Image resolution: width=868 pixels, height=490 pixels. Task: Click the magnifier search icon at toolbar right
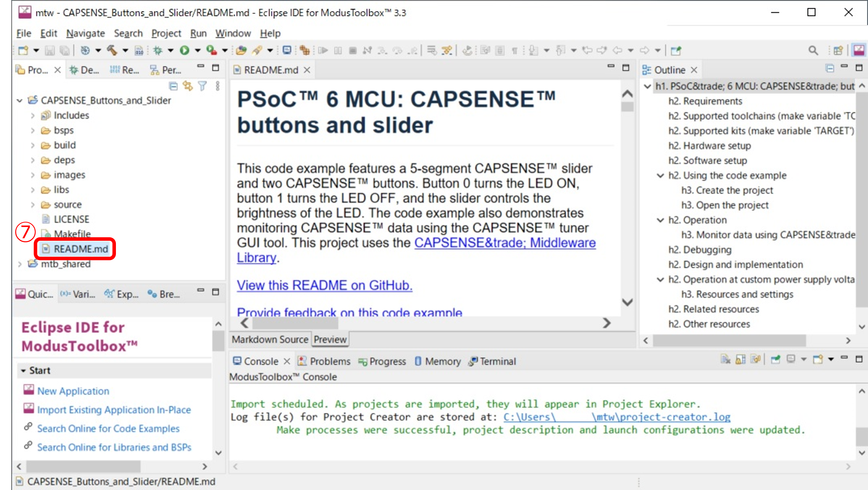(x=813, y=50)
